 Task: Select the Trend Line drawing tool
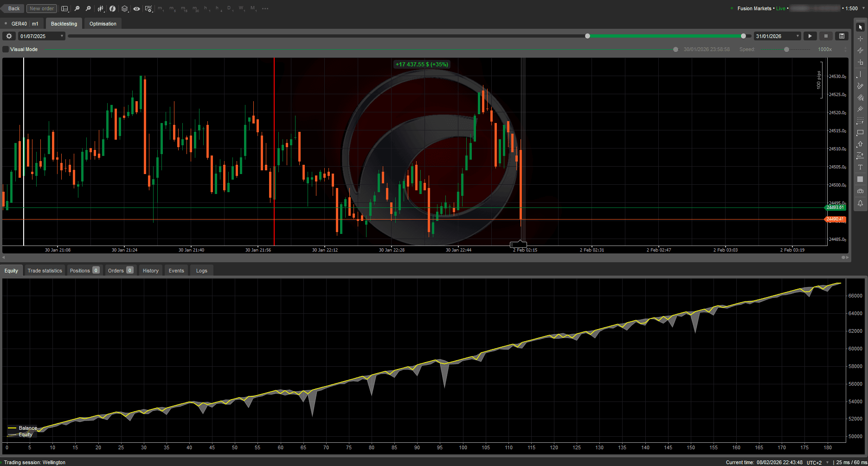861,74
